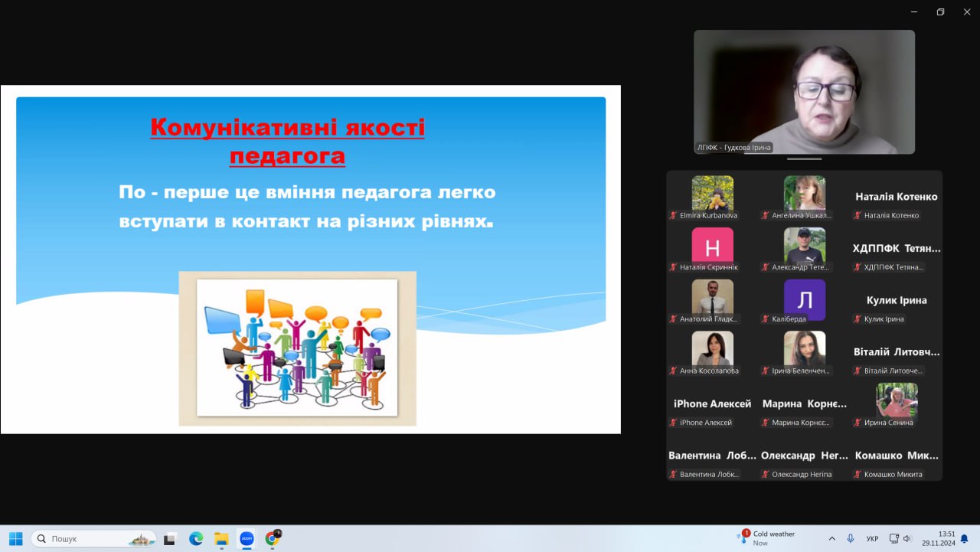
Task: Click slide text По - перше це вміння
Action: coord(307,207)
